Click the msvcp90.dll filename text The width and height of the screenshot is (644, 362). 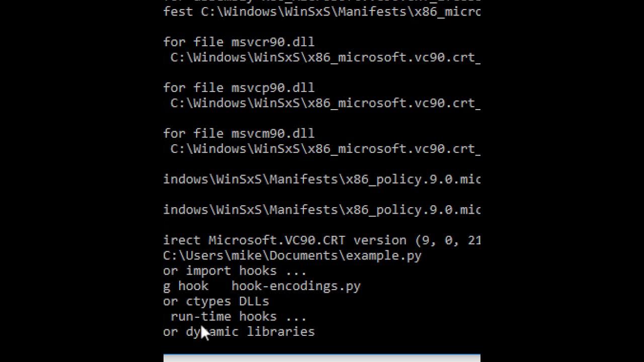tap(273, 88)
